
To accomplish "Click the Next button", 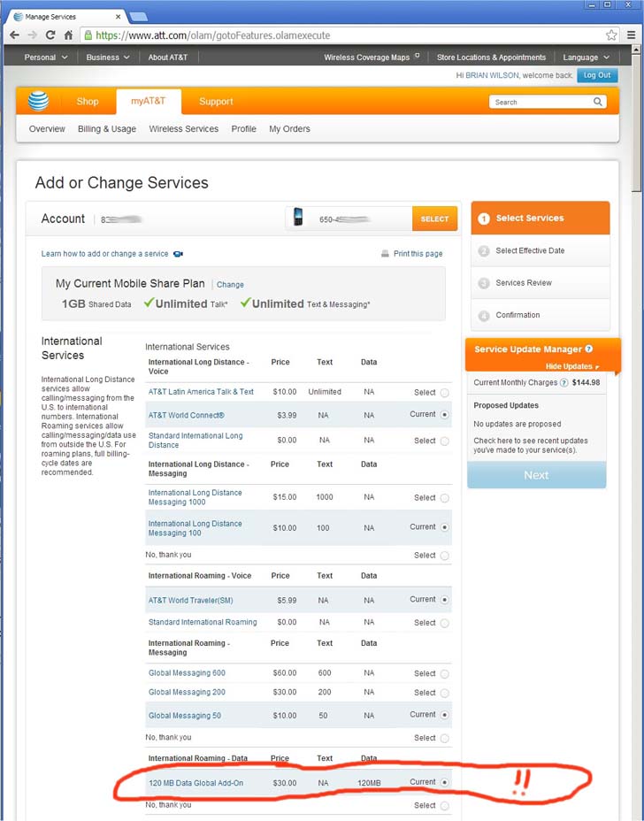I will click(x=537, y=475).
